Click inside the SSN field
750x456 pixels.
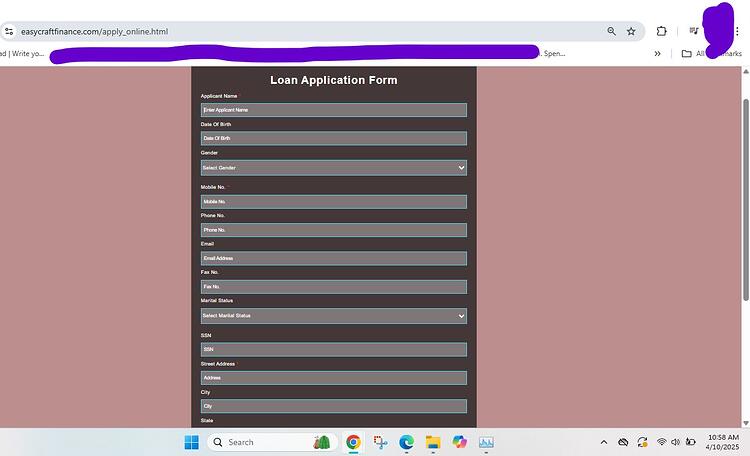tap(333, 349)
